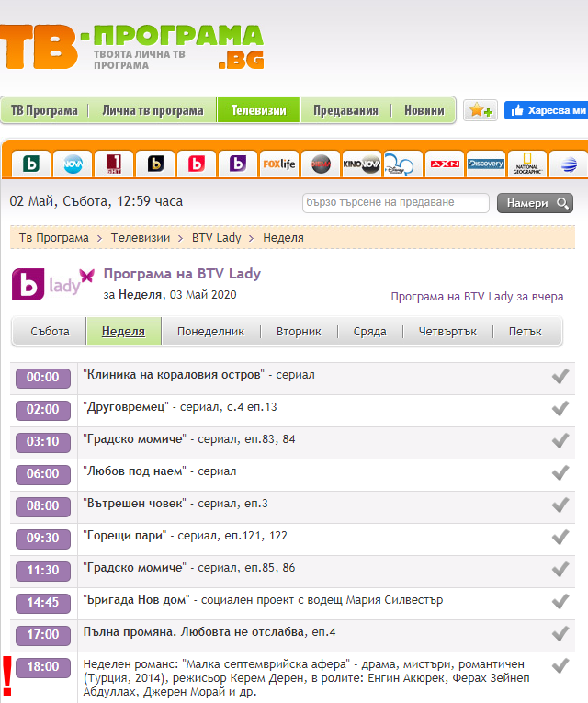Open the Новини menu item
Image resolution: width=588 pixels, height=703 pixels.
click(x=424, y=110)
